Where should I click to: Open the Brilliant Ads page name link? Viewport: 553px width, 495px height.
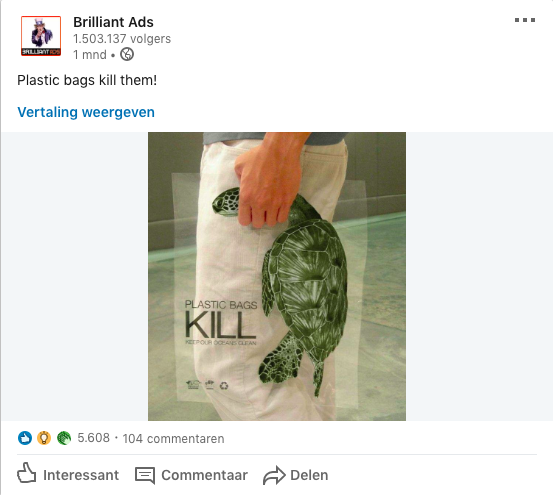(x=113, y=22)
